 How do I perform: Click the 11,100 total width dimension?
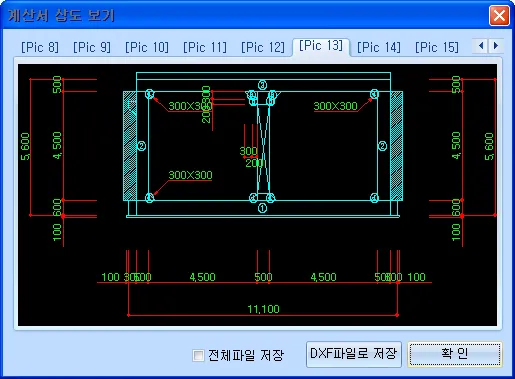coord(263,309)
